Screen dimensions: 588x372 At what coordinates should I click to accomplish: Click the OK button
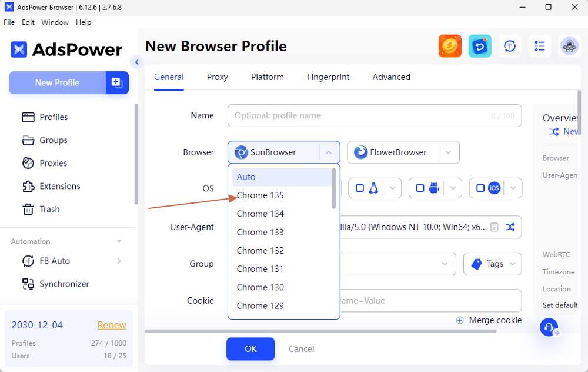pos(250,348)
